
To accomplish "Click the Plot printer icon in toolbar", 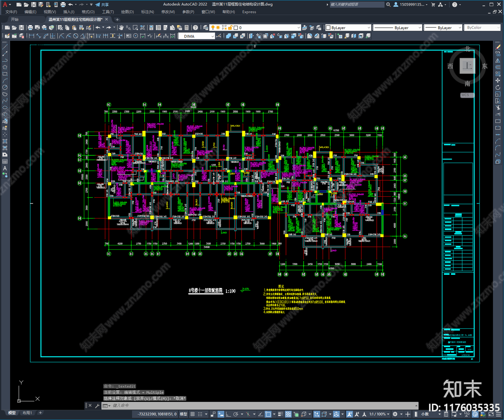I will (31, 28).
